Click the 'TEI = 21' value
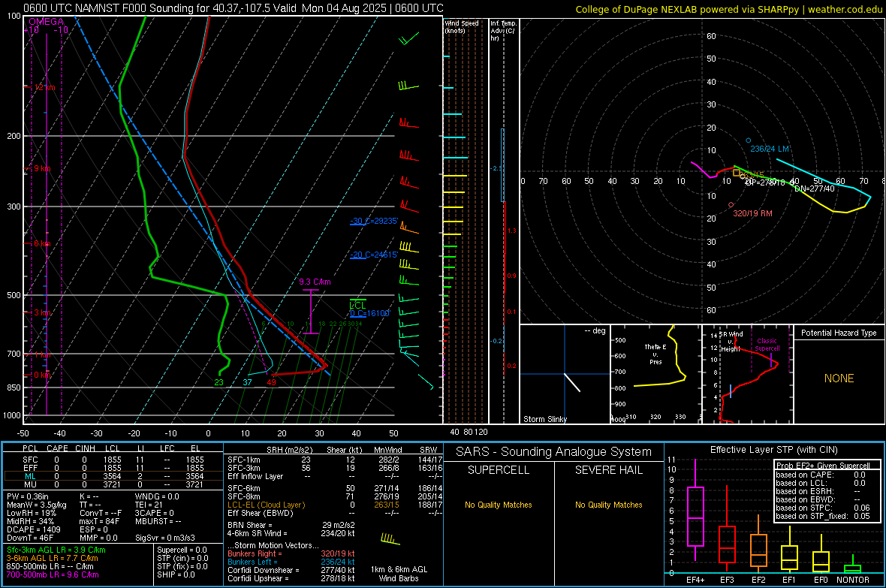The width and height of the screenshot is (886, 588). tap(149, 505)
